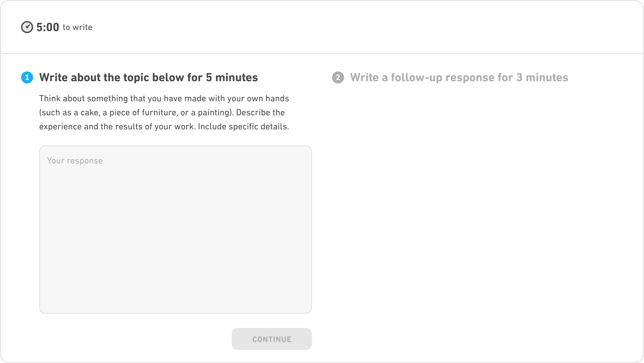Click the 5:00 countdown display
This screenshot has height=363, width=644.
coord(48,27)
